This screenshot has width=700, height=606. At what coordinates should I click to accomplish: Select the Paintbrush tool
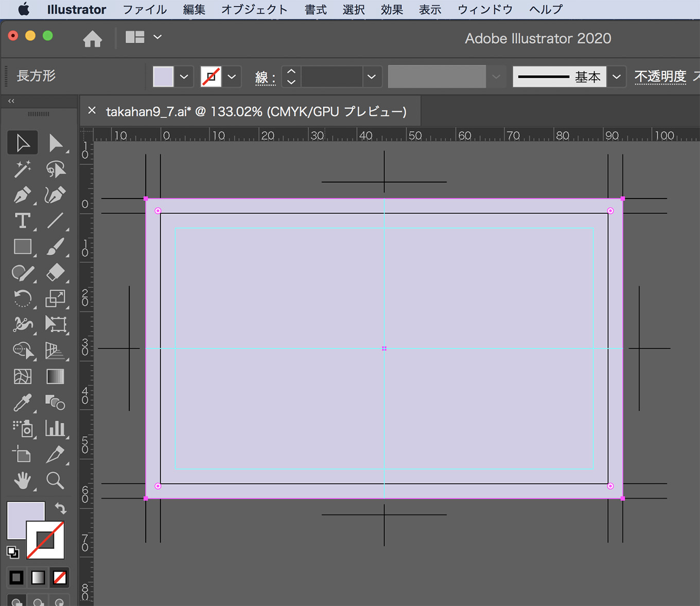56,247
